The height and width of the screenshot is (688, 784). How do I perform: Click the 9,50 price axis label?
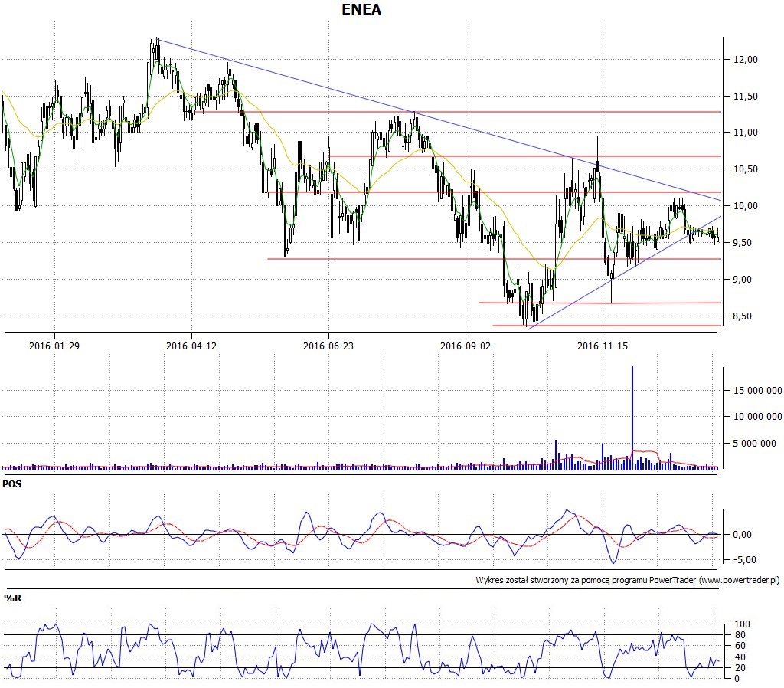[x=743, y=243]
